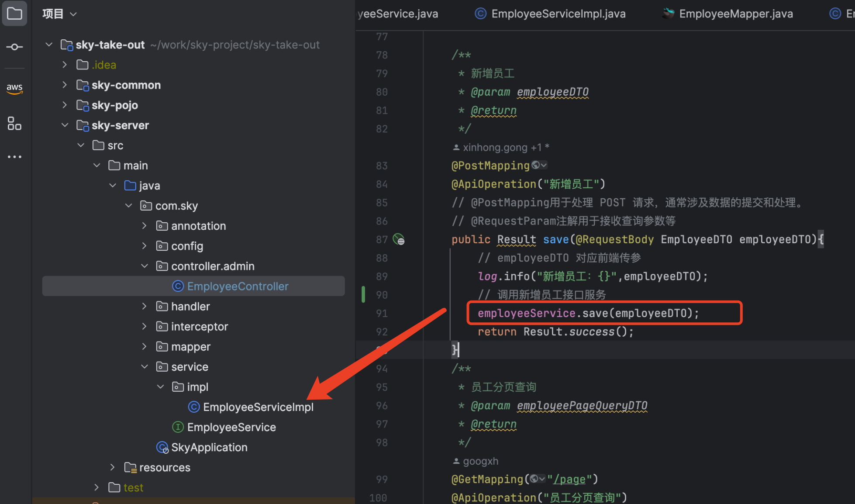Click the EmployeeMapper.java tab file icon
The image size is (855, 504).
[668, 14]
